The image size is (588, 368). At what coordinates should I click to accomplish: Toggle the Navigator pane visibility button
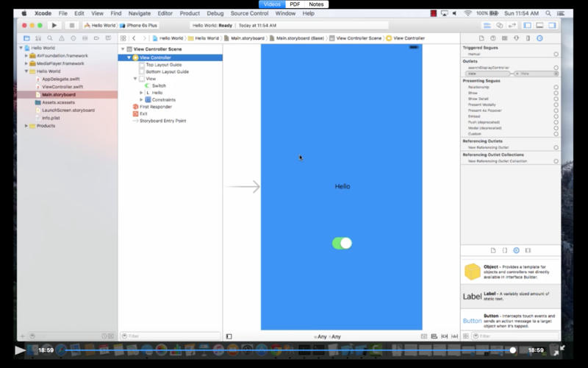pyautogui.click(x=527, y=26)
